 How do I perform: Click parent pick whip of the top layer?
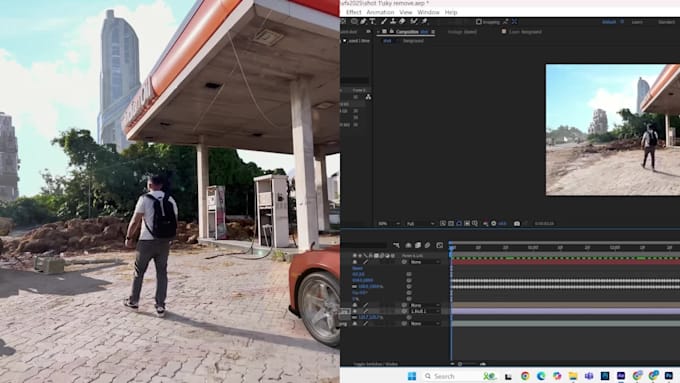click(x=404, y=262)
